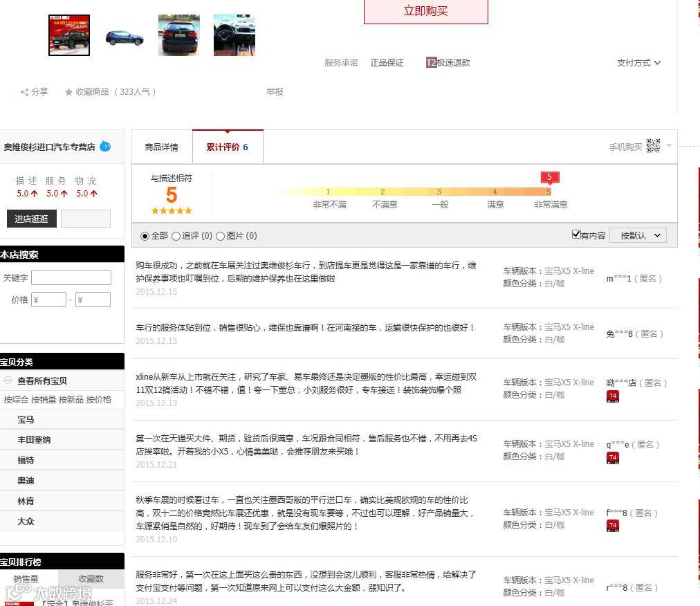Click the 服务 5.0 score
Viewport: 700px width, 606px height.
57,194
